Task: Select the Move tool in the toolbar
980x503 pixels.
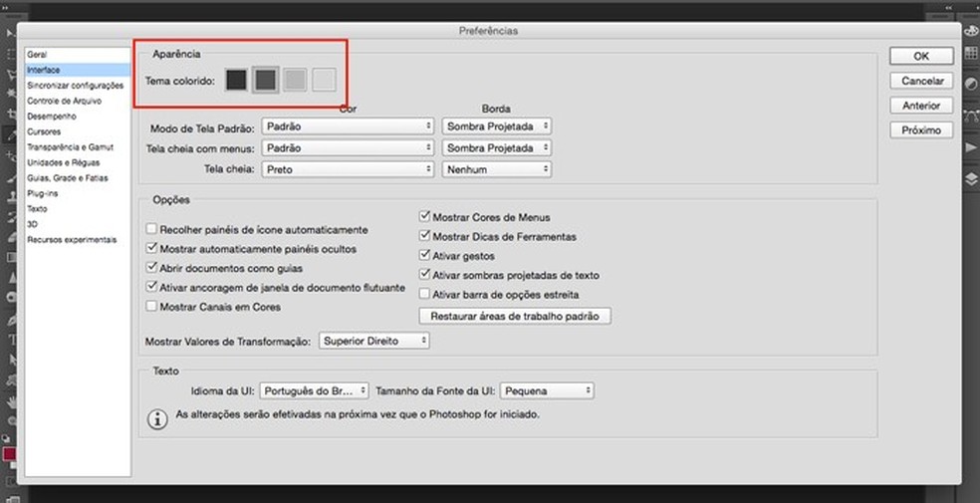Action: coord(9,33)
